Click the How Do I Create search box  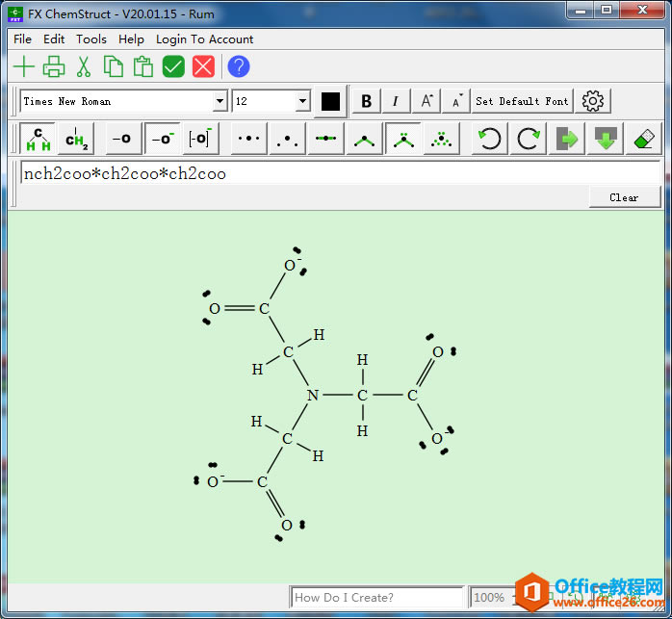click(377, 597)
